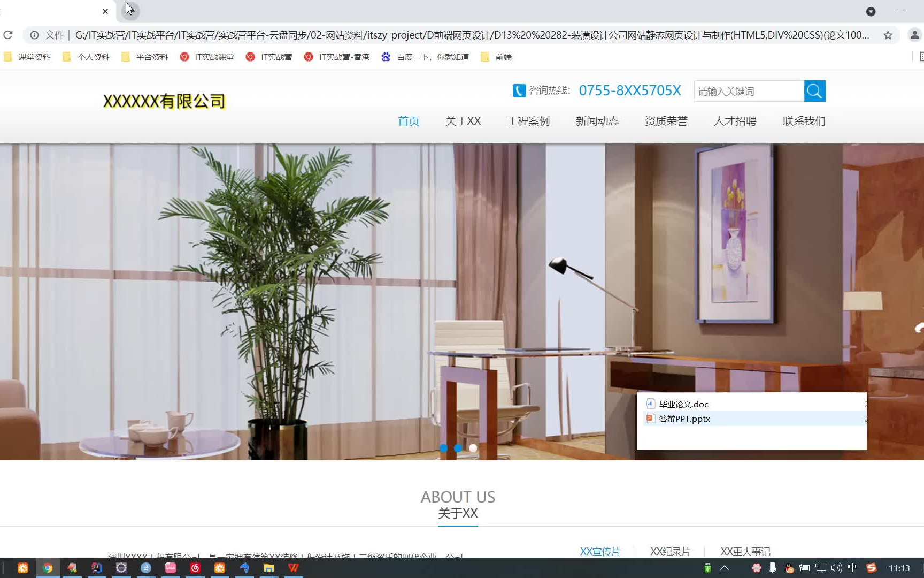Open File Explorer from the taskbar

tap(269, 568)
